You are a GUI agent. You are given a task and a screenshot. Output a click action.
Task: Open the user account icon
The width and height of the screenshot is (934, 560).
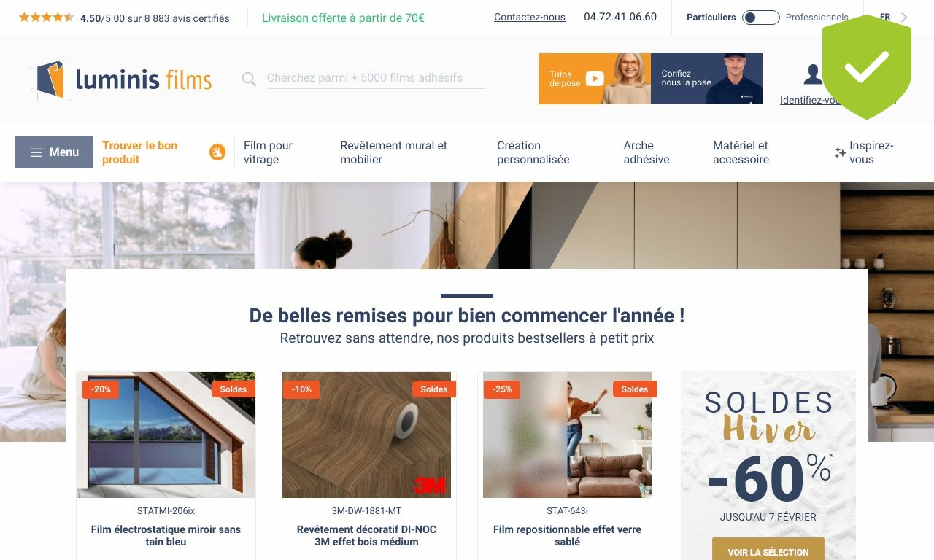point(813,74)
